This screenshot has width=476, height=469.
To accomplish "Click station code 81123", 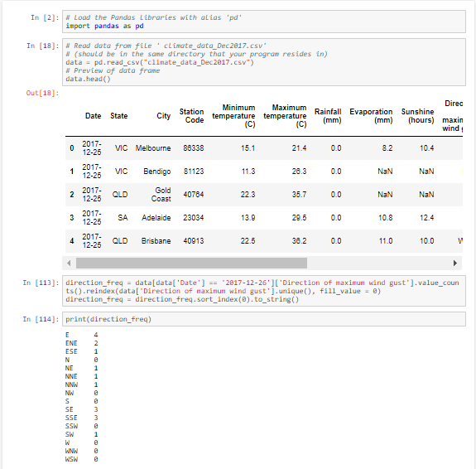I will (194, 172).
